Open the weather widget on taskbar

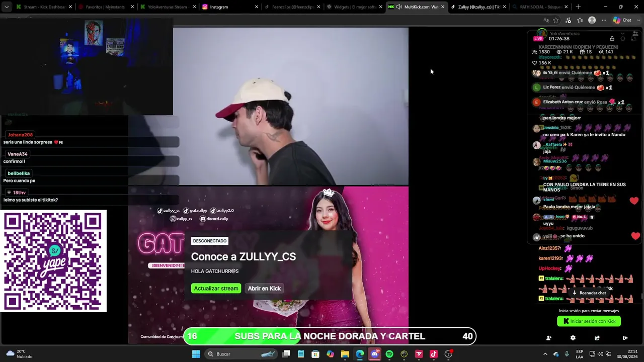pos(19,354)
